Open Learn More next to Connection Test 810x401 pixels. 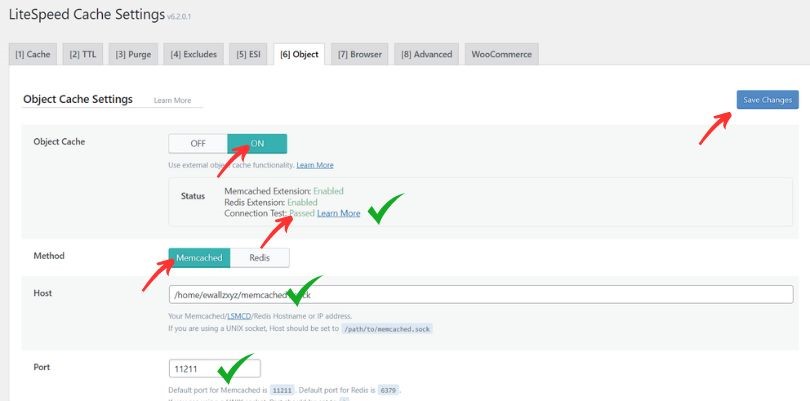click(x=338, y=213)
